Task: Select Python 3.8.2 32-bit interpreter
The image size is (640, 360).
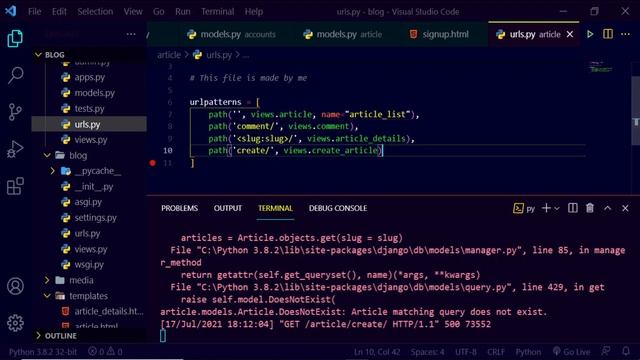Action: click(x=43, y=351)
